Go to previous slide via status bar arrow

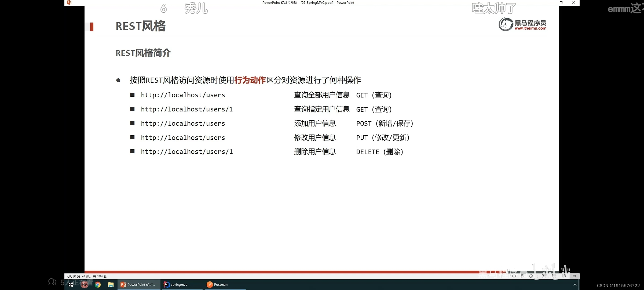[x=514, y=276]
